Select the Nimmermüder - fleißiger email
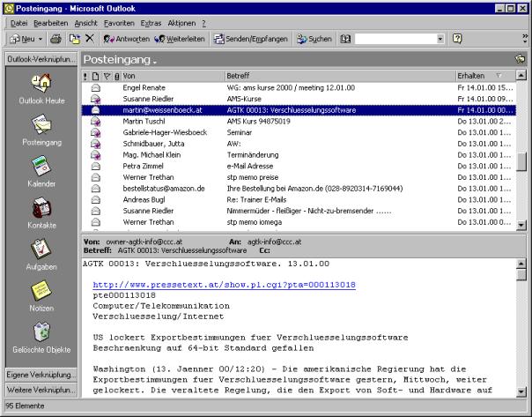 tap(299, 212)
